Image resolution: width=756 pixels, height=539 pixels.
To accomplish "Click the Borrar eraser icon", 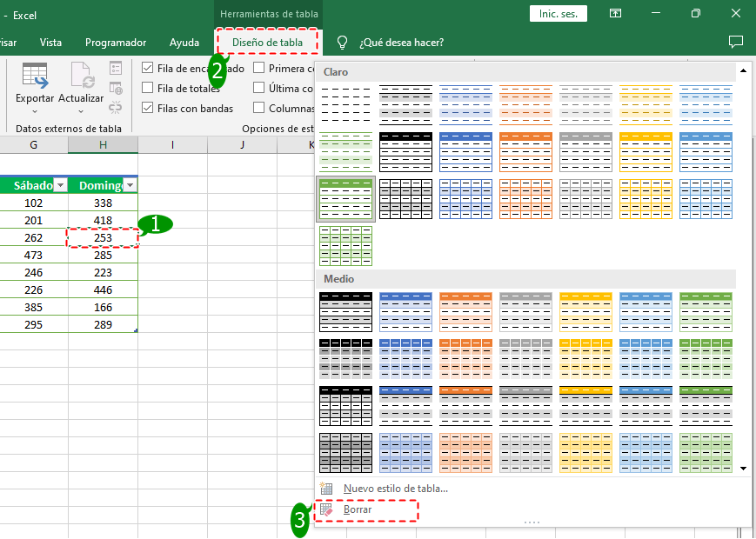I will pyautogui.click(x=326, y=509).
